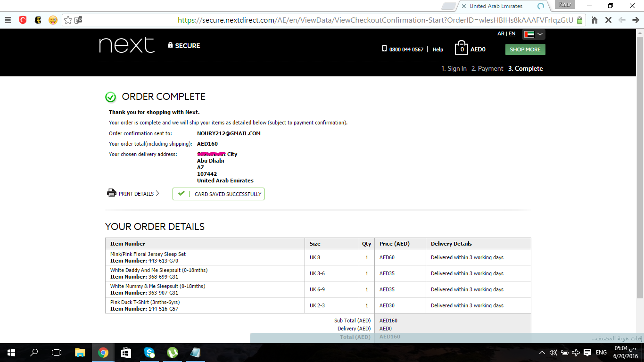This screenshot has width=644, height=362.
Task: Open the Chrome hamburger menu
Action: (x=8, y=20)
